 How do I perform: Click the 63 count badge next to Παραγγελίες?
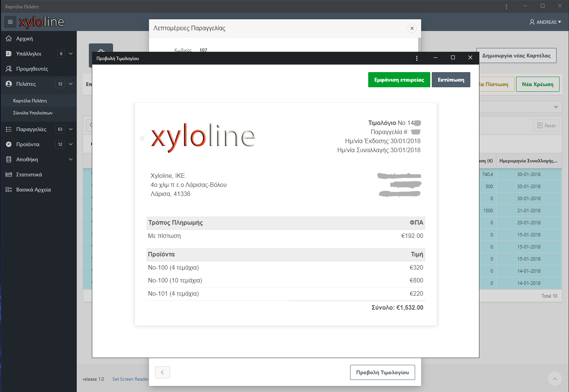(x=60, y=129)
